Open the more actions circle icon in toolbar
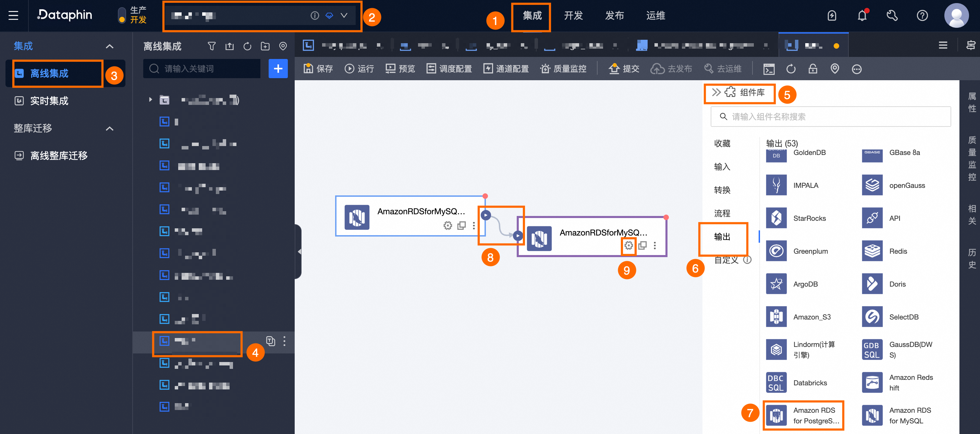Image resolution: width=980 pixels, height=434 pixels. [x=857, y=69]
